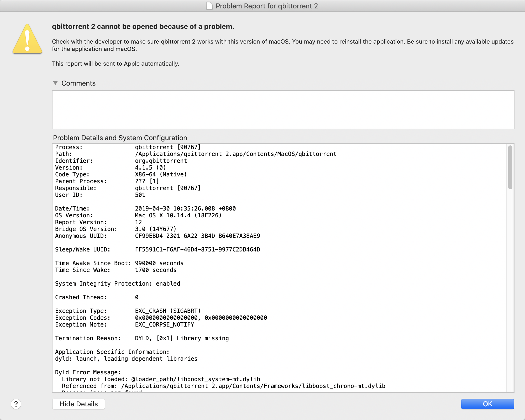Click the 'Check with the developer' paragraph

tap(283, 45)
